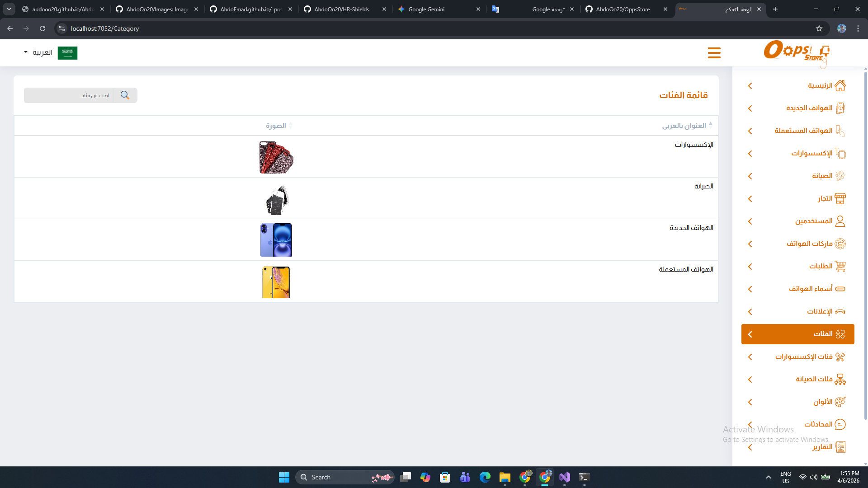868x488 pixels.
Task: Click the new phones category thumbnail image
Action: point(276,240)
